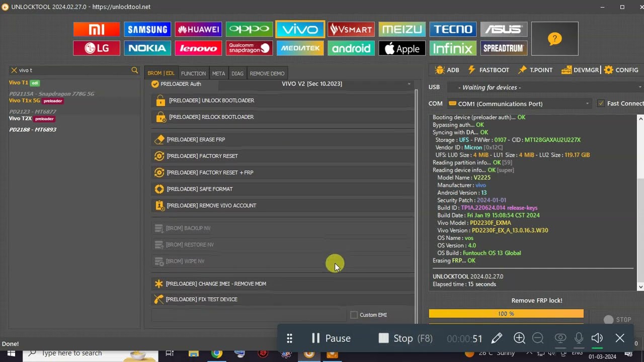Click the Qualcomm Snapdragon icon
644x362 pixels.
(x=249, y=48)
